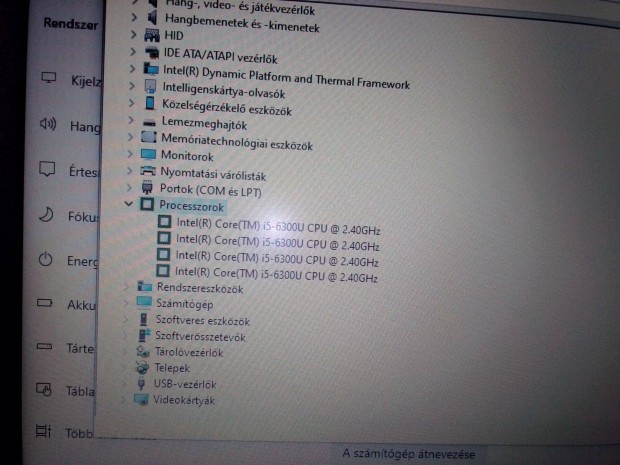The height and width of the screenshot is (465, 620).
Task: Expand the HID category
Action: tap(134, 35)
